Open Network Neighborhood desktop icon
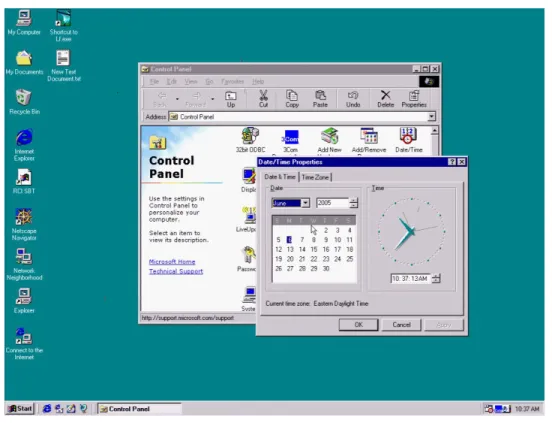The width and height of the screenshot is (552, 423). click(x=24, y=264)
